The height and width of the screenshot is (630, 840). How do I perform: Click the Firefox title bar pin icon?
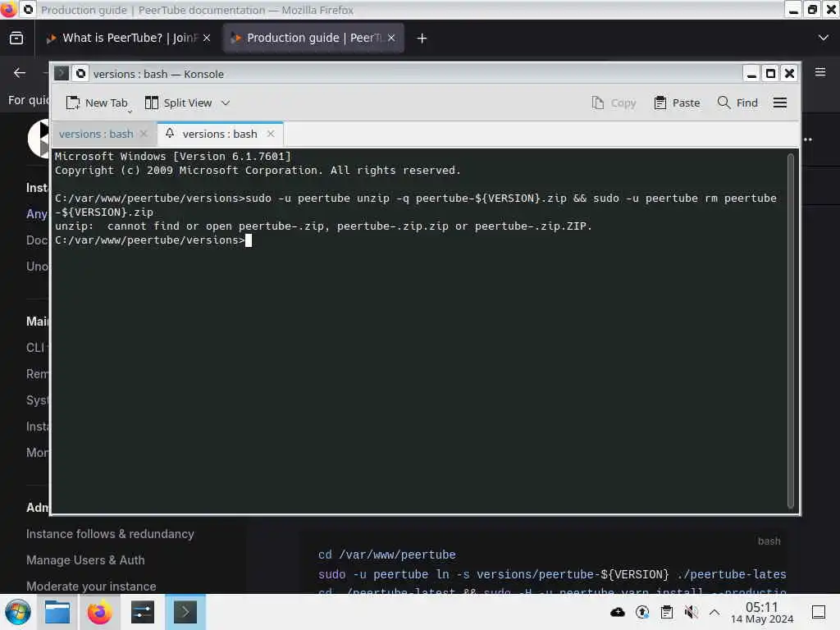click(29, 10)
